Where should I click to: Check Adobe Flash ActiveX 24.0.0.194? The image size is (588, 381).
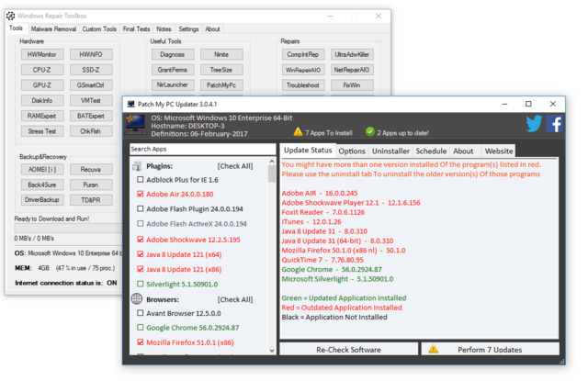click(x=141, y=224)
